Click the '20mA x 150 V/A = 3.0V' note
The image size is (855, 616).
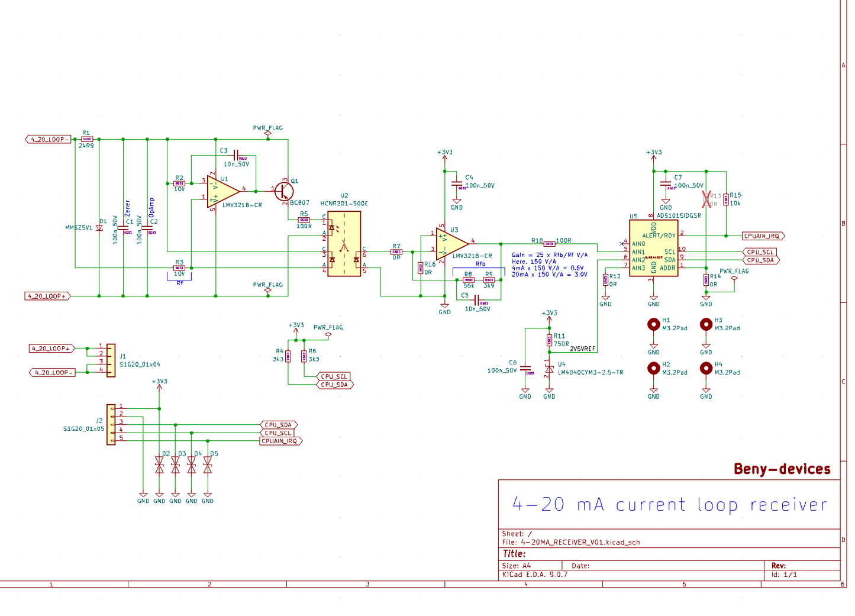[550, 275]
